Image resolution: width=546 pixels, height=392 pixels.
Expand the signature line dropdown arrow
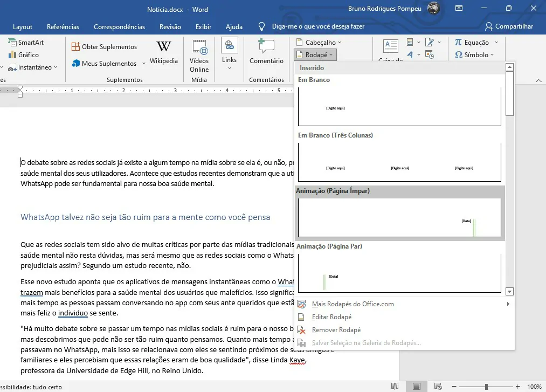(x=439, y=42)
